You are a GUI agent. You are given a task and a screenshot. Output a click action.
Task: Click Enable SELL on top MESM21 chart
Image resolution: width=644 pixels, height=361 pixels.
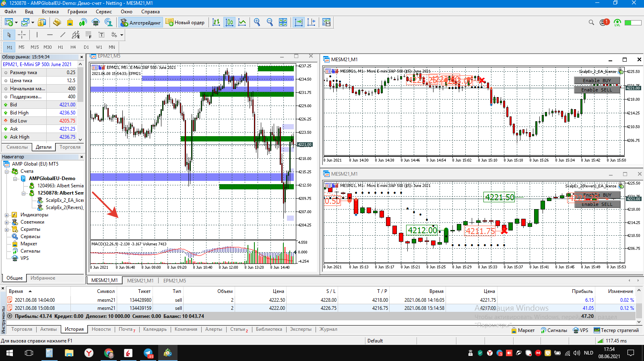pyautogui.click(x=597, y=90)
